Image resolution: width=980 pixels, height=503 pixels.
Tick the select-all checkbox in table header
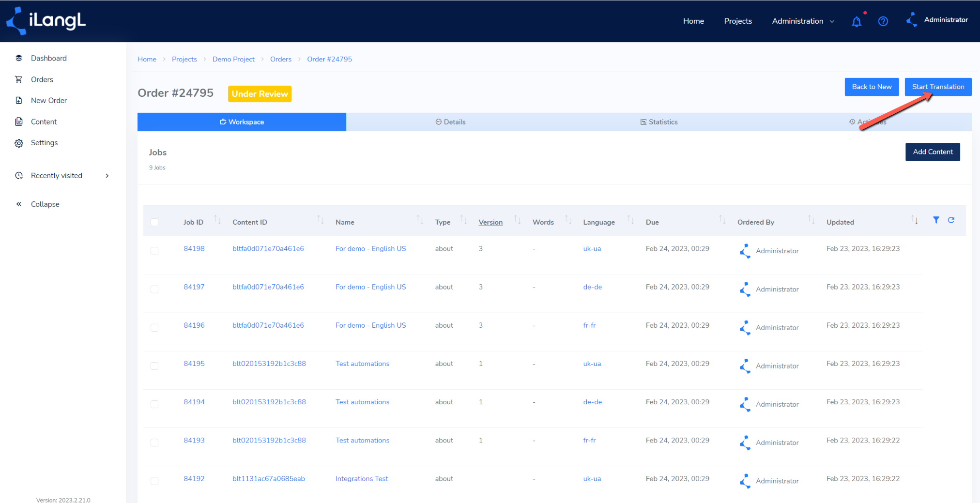pyautogui.click(x=154, y=222)
